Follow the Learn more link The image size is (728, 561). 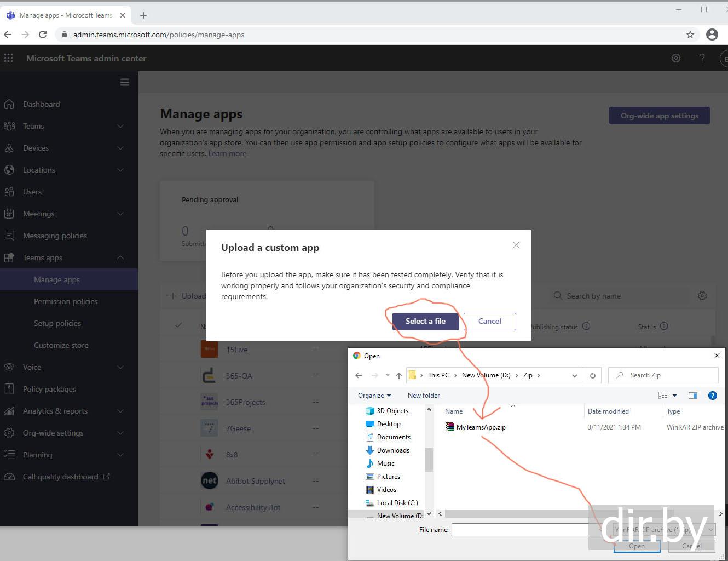tap(227, 153)
